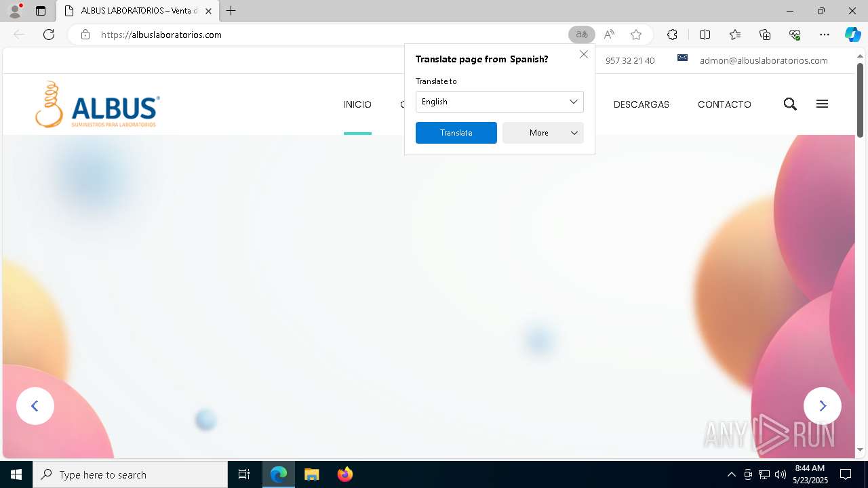Open Collections icon
This screenshot has width=868, height=488.
pyautogui.click(x=765, y=35)
